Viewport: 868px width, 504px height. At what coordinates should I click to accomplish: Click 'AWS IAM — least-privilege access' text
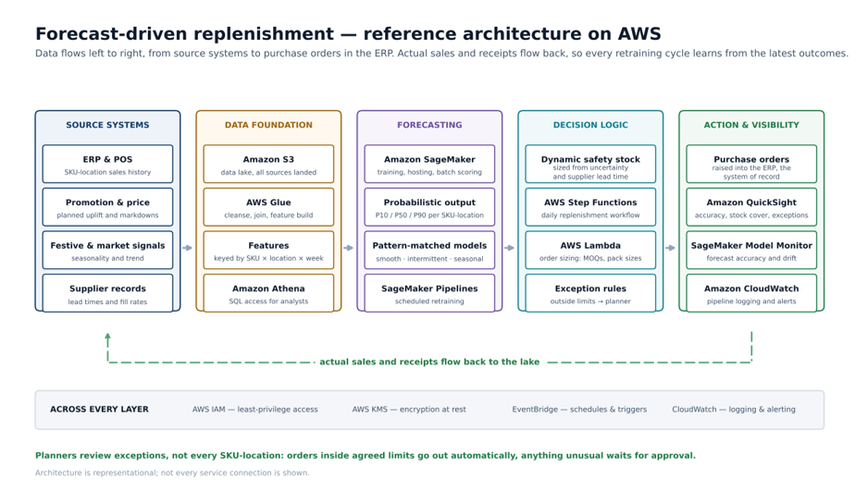(255, 410)
